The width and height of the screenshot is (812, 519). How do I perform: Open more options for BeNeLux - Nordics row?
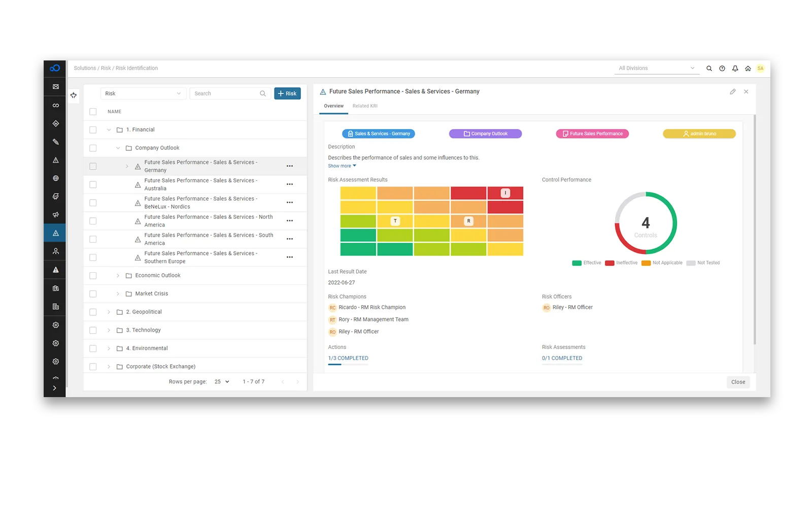coord(290,203)
